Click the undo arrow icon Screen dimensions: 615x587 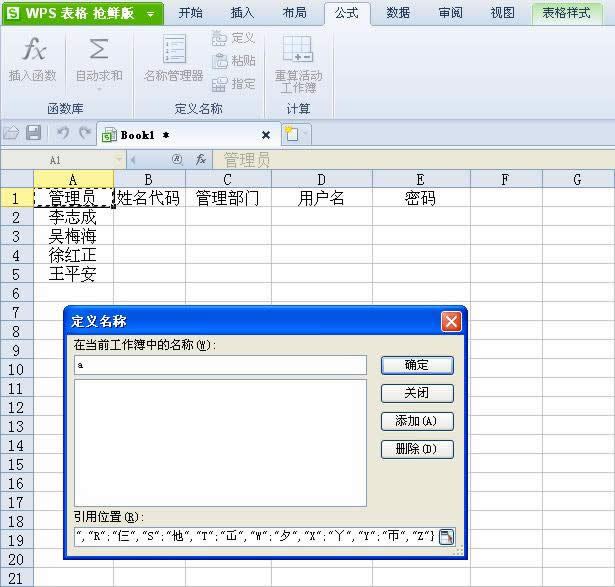[63, 133]
